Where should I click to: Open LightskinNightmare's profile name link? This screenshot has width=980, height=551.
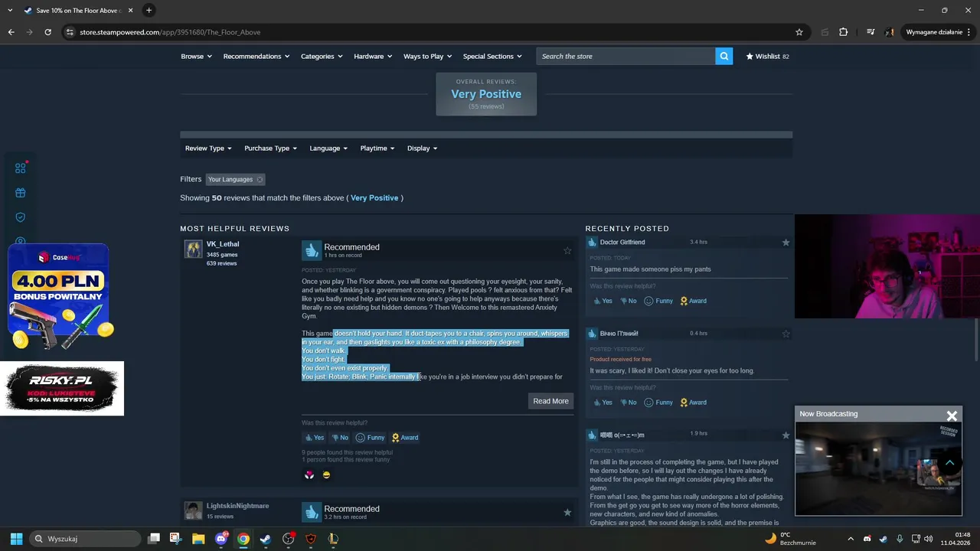pos(237,506)
